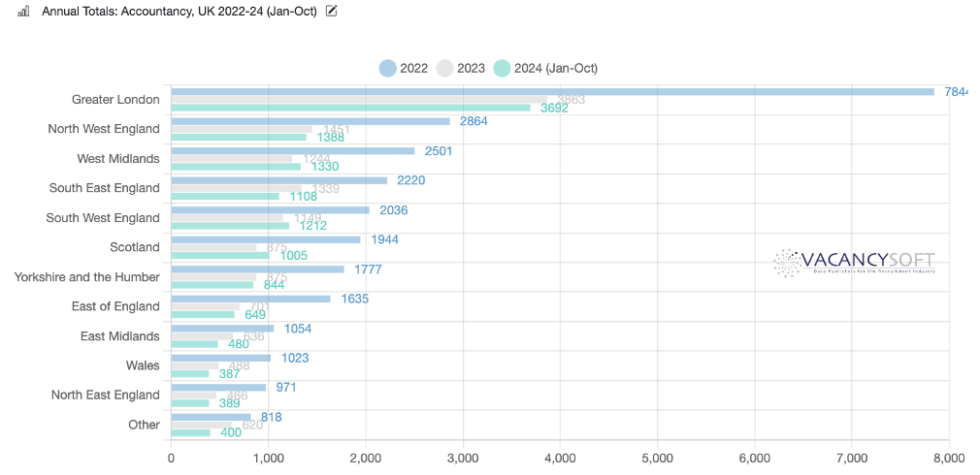
Task: Select Scotland's 2022 bar
Action: pos(265,240)
